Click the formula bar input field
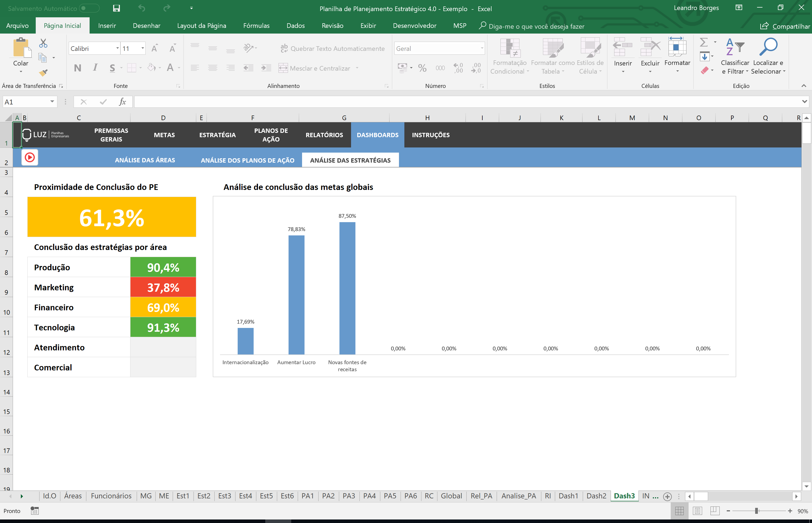The image size is (812, 523). 467,101
